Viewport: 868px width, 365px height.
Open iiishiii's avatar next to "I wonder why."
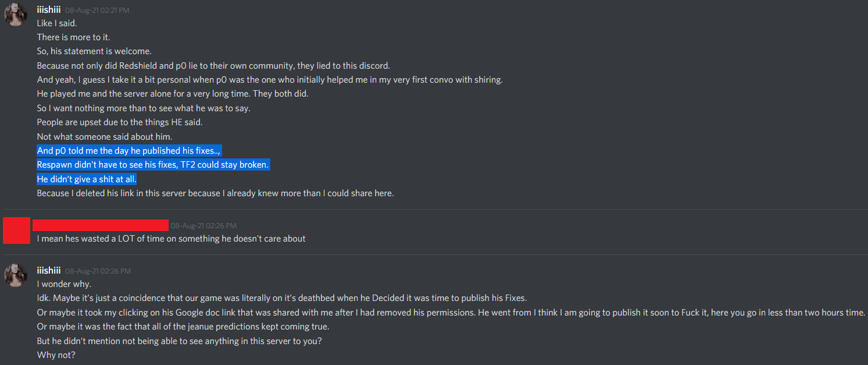(16, 275)
